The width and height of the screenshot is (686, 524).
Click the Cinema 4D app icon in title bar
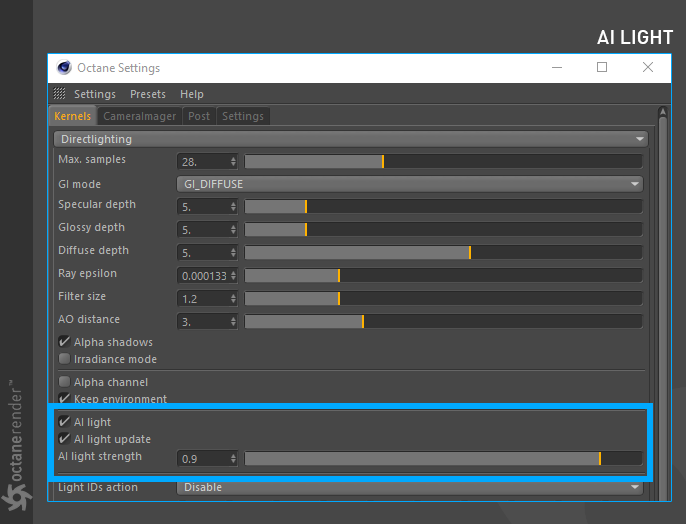click(64, 67)
